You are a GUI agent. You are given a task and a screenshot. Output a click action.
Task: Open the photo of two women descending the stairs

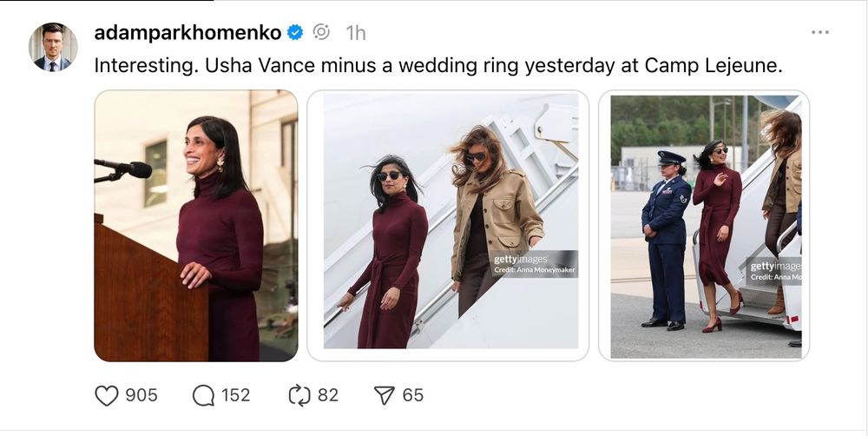click(448, 225)
